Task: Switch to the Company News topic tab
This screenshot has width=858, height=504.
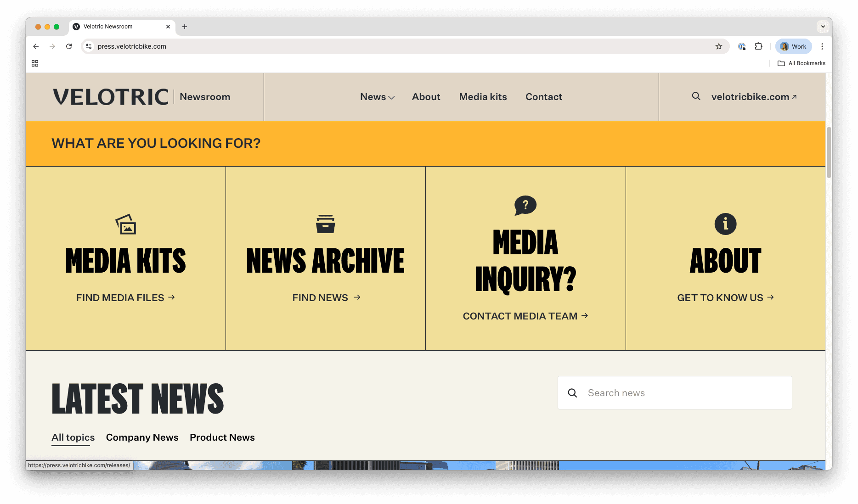Action: tap(142, 437)
